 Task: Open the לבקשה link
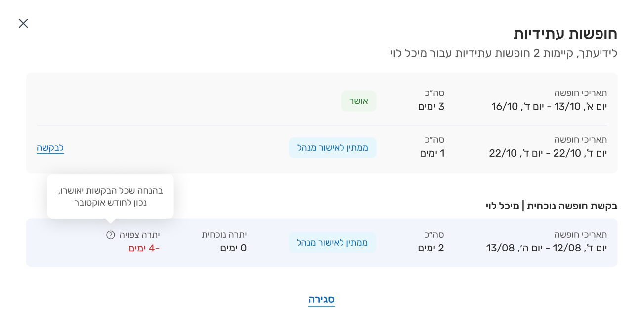(50, 148)
